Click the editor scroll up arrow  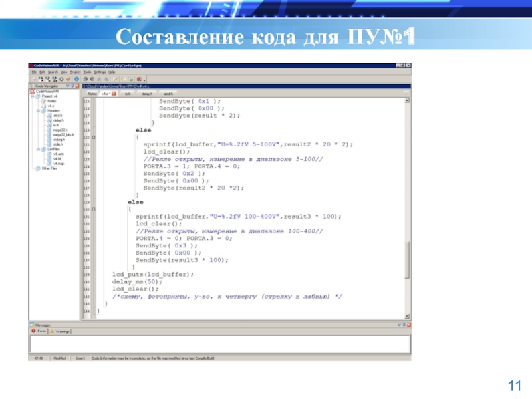[407, 101]
